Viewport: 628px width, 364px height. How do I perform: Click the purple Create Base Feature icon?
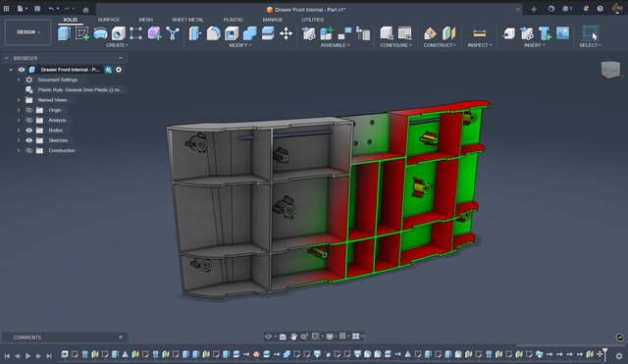point(154,33)
